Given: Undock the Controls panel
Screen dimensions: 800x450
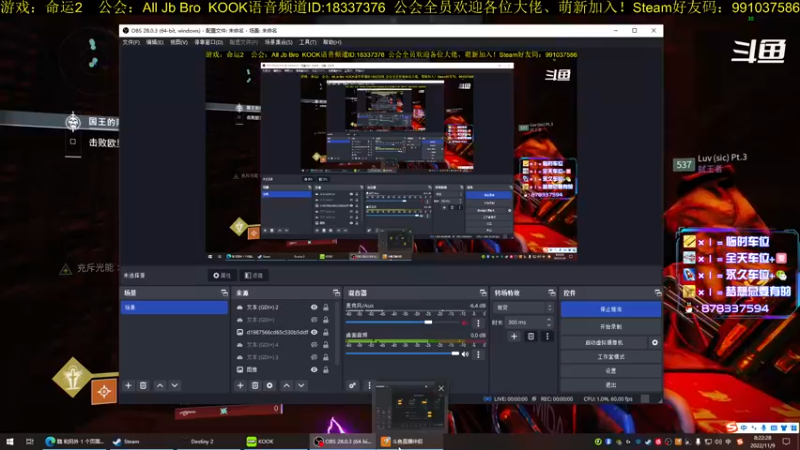Looking at the screenshot, I should tap(658, 293).
